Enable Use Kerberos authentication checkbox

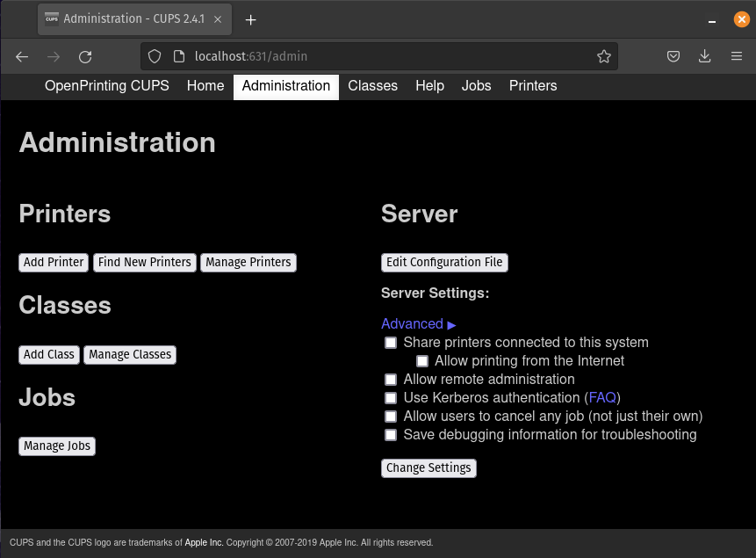391,398
